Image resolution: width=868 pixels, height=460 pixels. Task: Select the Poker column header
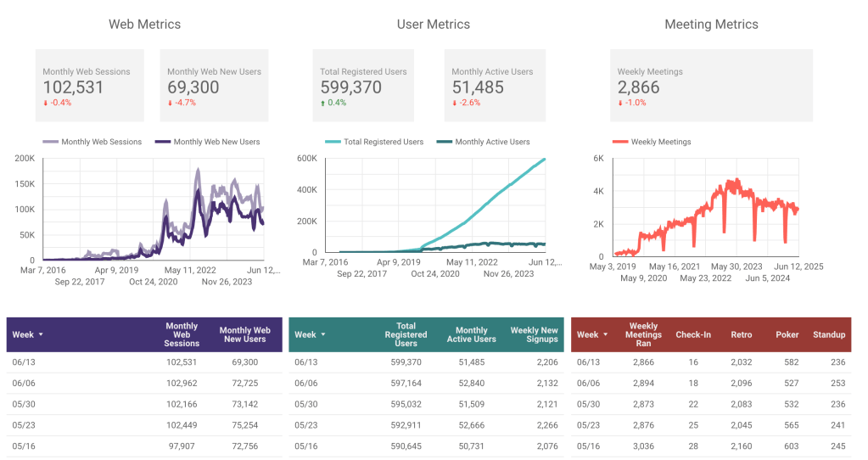tap(787, 335)
